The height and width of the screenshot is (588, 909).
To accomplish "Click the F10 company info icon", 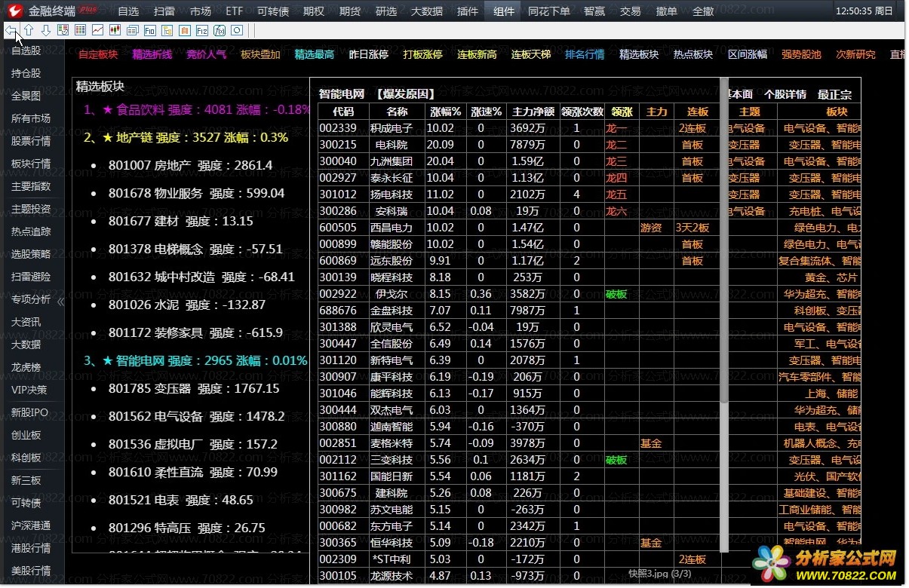I will [150, 30].
